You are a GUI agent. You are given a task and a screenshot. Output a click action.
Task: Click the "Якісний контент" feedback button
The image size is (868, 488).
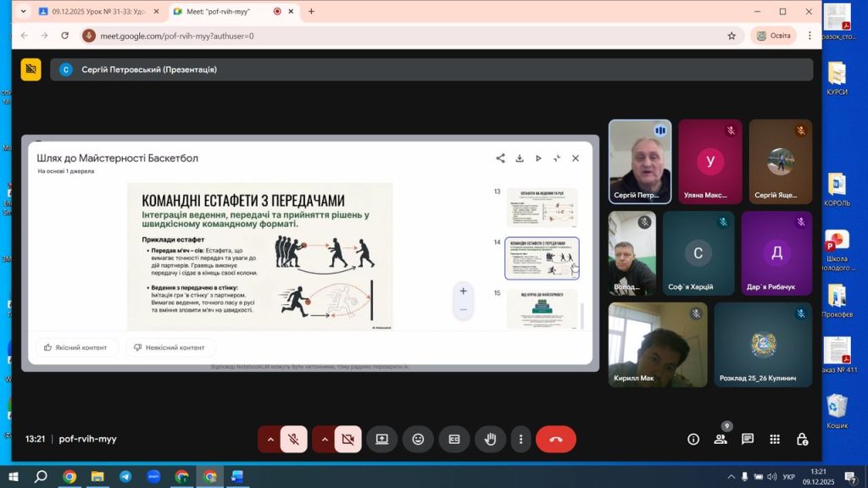[x=76, y=347]
